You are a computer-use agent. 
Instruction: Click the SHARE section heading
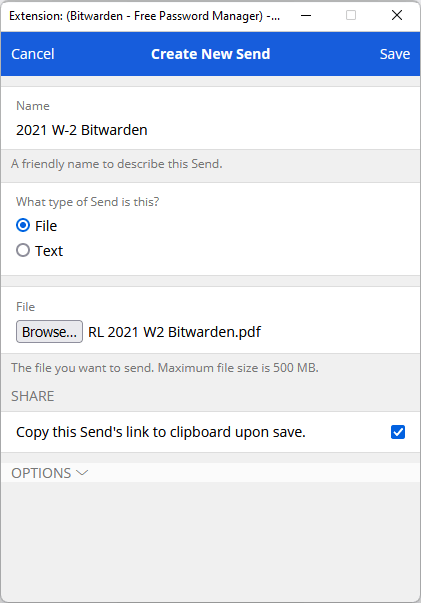[x=33, y=396]
